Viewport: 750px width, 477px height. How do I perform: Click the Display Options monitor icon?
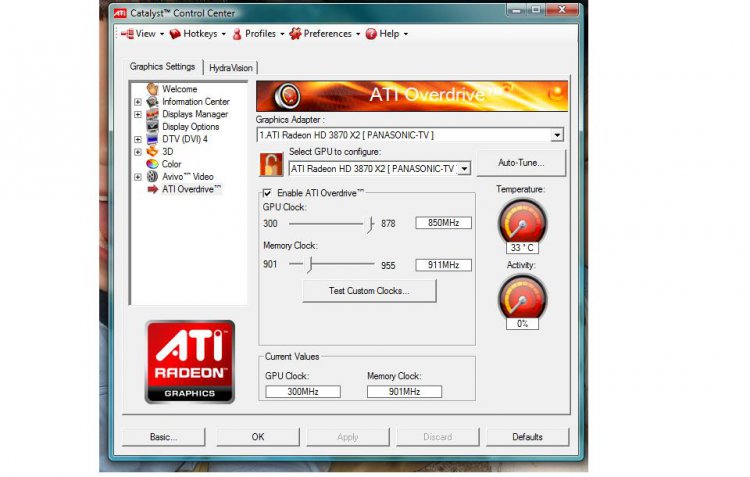[x=153, y=126]
